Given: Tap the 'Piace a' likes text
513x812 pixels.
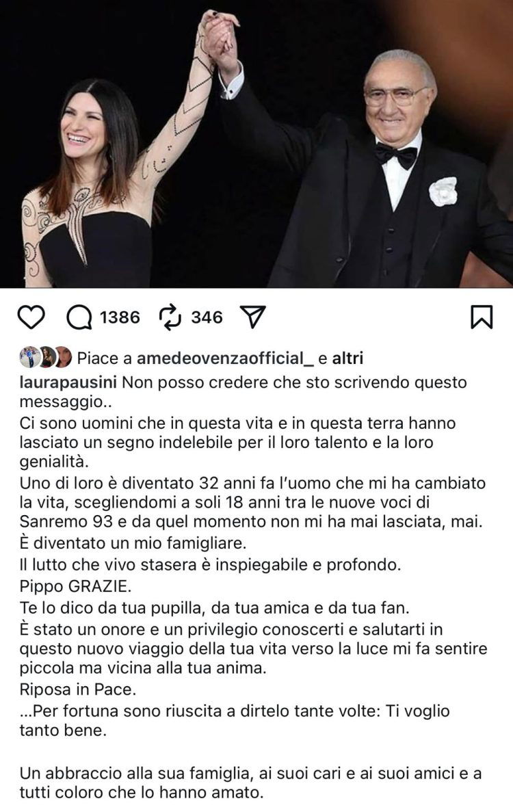Looking at the screenshot, I should [105, 358].
